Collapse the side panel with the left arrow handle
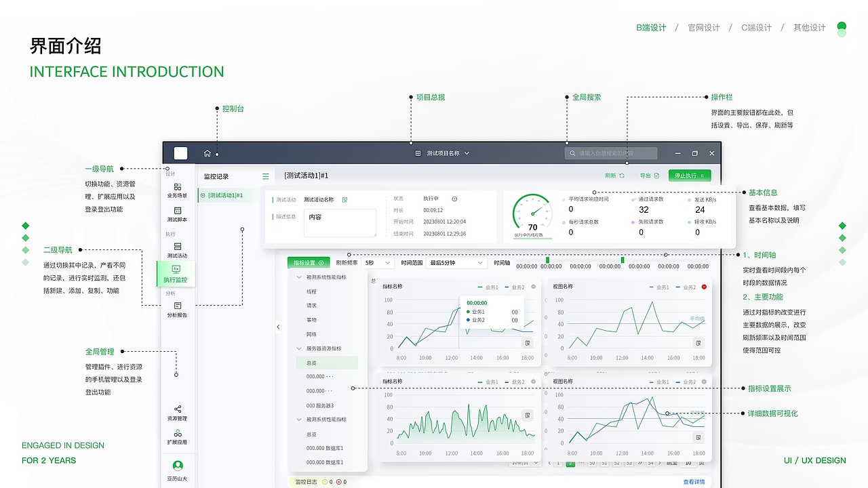Viewport: 868px width, 488px height. [x=277, y=327]
